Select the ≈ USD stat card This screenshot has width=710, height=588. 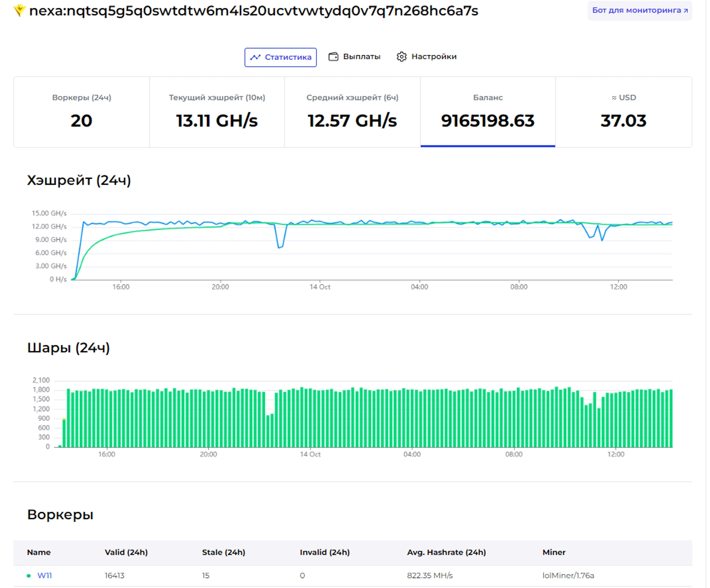pos(623,112)
